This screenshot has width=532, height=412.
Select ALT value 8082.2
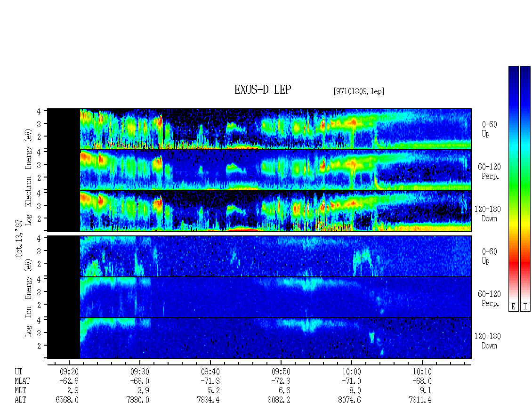[279, 400]
